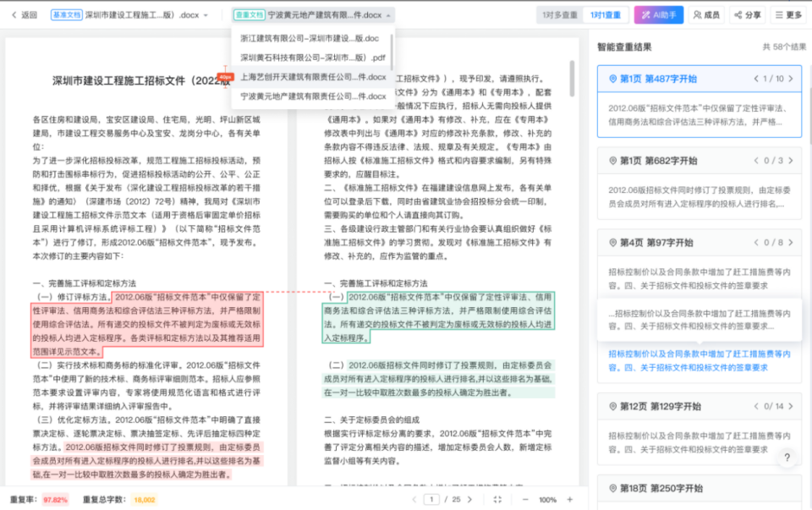
Task: Click location pin of 第12页 第129字开始
Action: click(612, 407)
